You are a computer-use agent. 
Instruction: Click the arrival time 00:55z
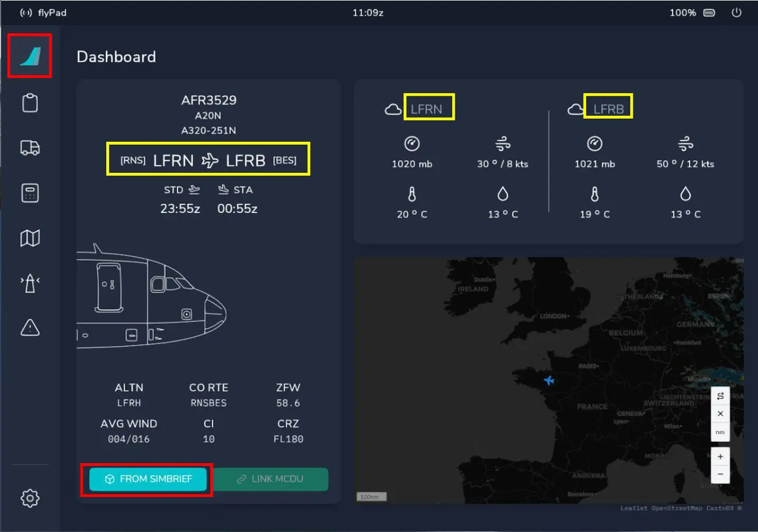pos(237,208)
